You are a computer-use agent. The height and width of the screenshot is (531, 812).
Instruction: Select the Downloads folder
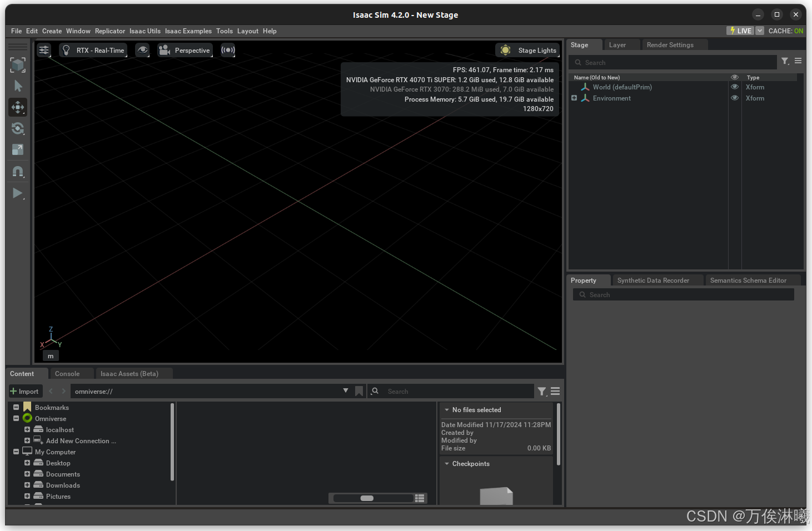click(x=63, y=485)
